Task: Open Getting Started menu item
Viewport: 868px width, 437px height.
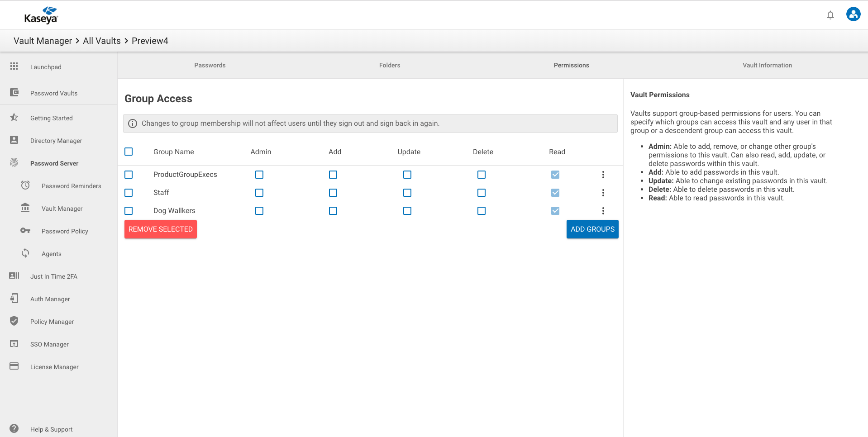Action: (52, 118)
